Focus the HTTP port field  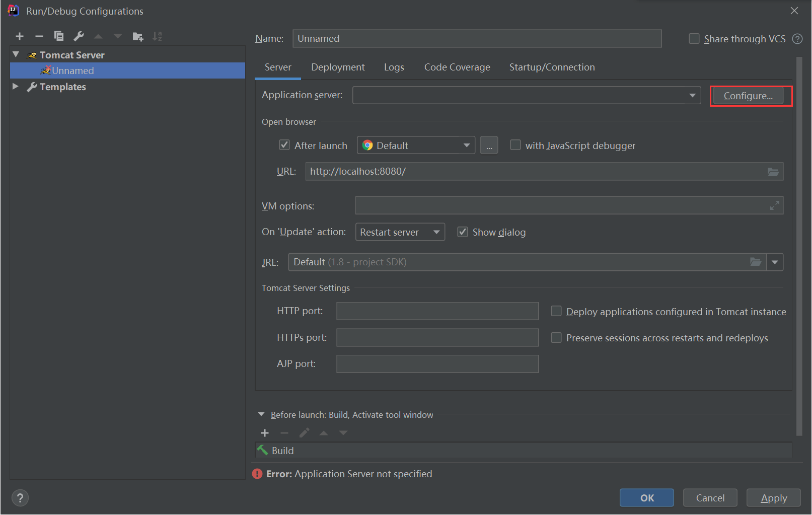437,311
